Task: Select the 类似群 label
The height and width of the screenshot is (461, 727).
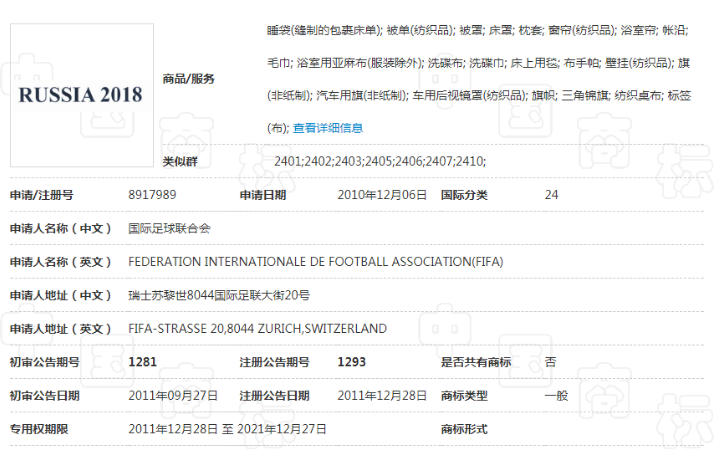Action: 180,161
